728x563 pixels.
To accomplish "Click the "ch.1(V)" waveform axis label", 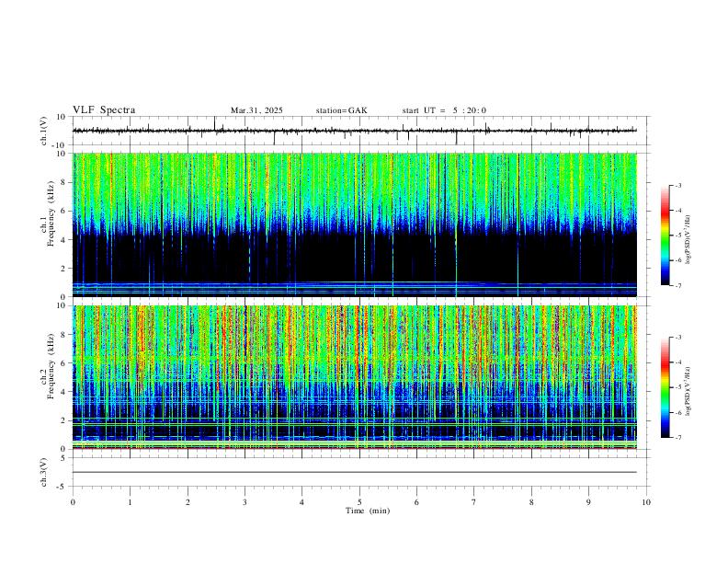I will pos(44,131).
